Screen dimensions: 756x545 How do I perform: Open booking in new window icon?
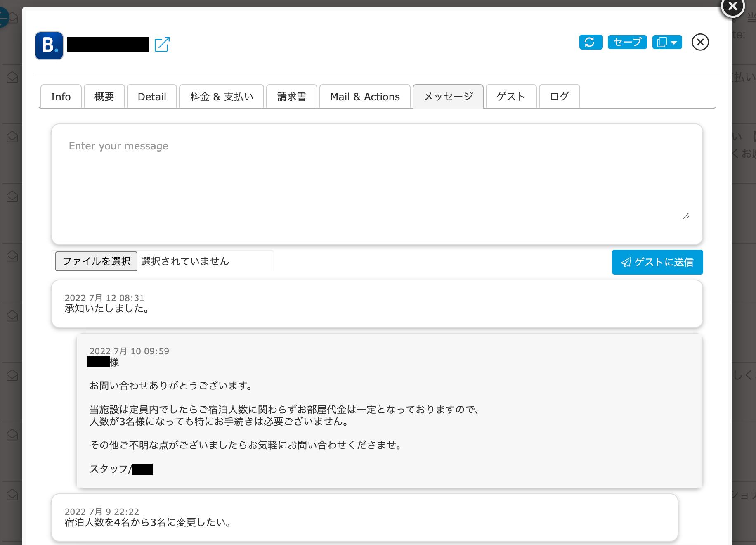(162, 45)
